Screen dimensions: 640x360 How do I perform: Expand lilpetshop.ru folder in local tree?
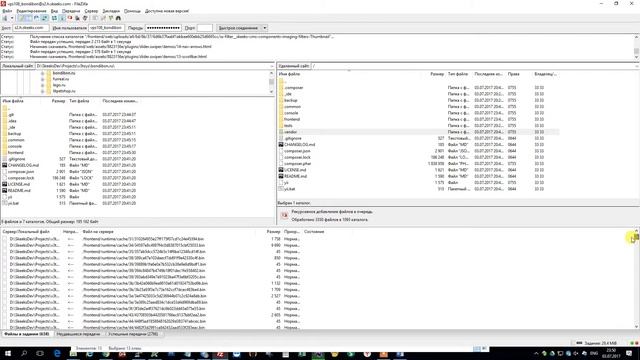tap(42, 91)
